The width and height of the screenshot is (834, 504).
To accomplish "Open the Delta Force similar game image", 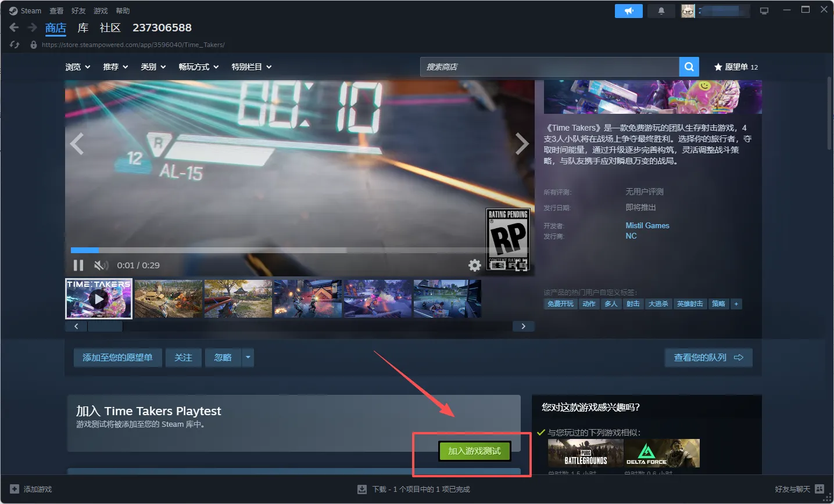I will tap(662, 453).
